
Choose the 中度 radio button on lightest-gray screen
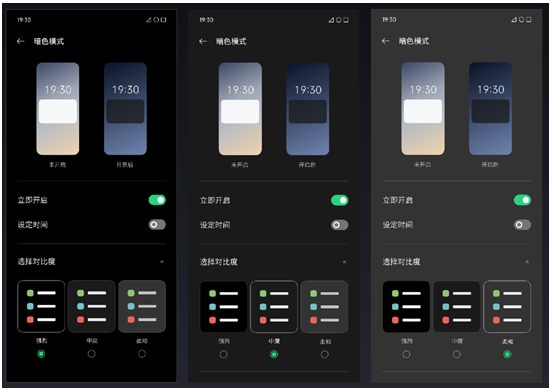(x=457, y=354)
